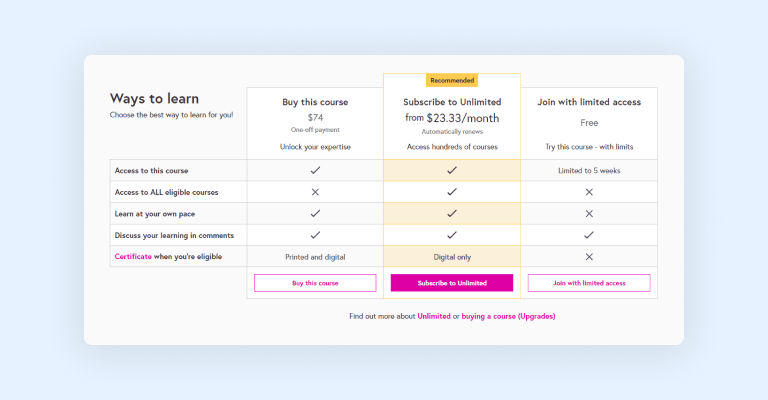Follow 'buying a course (Upgrades)' link

(508, 316)
